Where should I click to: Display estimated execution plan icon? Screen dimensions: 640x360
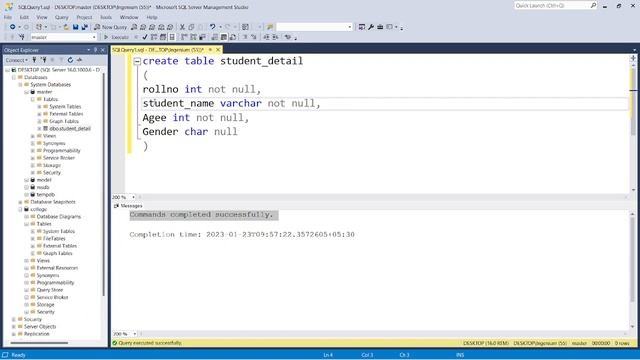pos(154,37)
